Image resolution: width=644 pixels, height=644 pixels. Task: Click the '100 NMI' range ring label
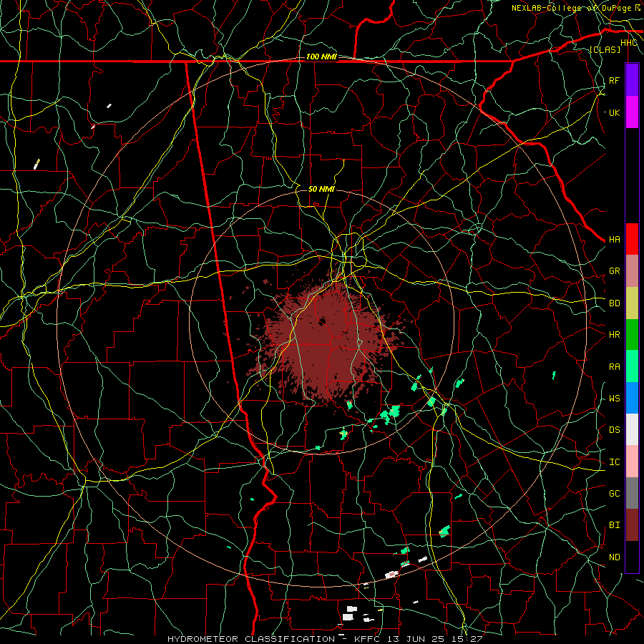[321, 57]
